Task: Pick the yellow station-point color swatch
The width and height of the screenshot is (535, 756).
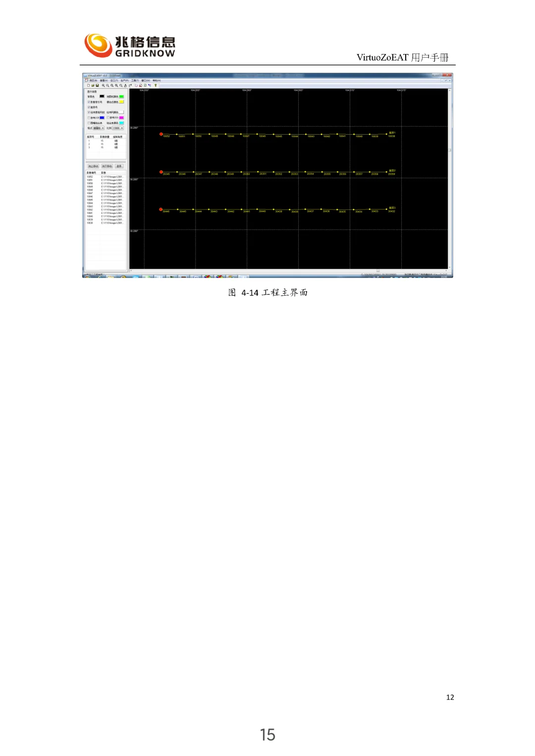Action: [x=121, y=101]
